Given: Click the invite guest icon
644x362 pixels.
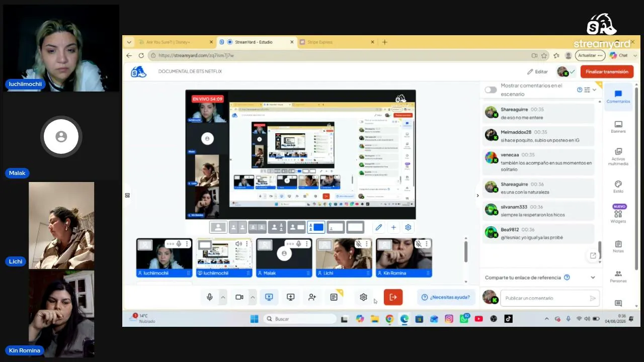Looking at the screenshot, I should pyautogui.click(x=312, y=297).
